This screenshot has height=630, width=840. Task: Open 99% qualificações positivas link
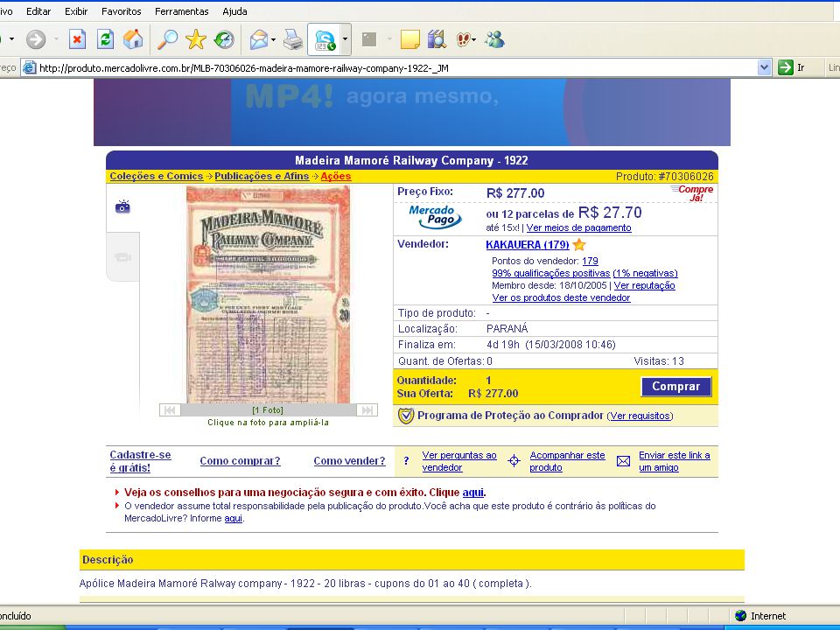point(550,273)
